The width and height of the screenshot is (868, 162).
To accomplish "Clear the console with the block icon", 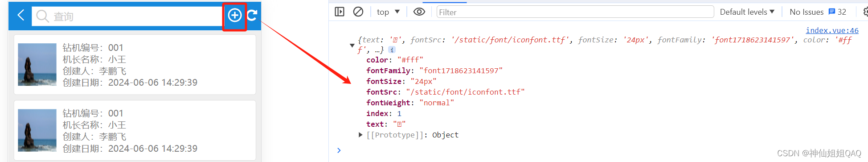I will pyautogui.click(x=358, y=12).
